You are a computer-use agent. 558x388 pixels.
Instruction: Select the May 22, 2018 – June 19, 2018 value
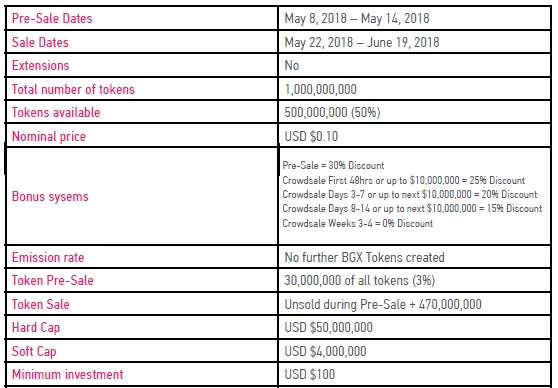point(362,42)
